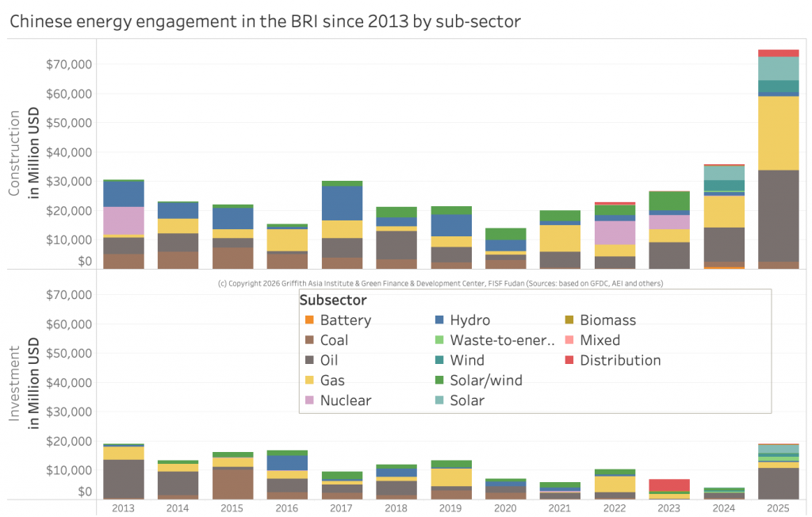812x517 pixels.
Task: Select the Hydro legend color swatch
Action: point(441,320)
